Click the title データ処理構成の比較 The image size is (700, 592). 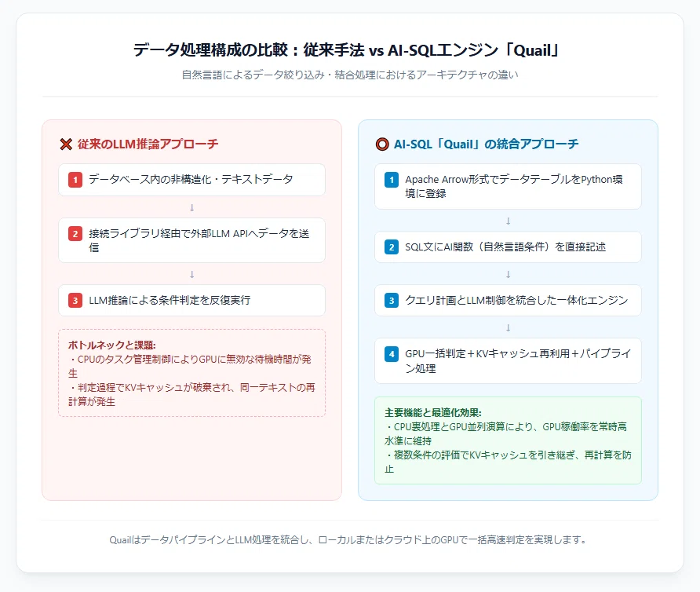[346, 49]
